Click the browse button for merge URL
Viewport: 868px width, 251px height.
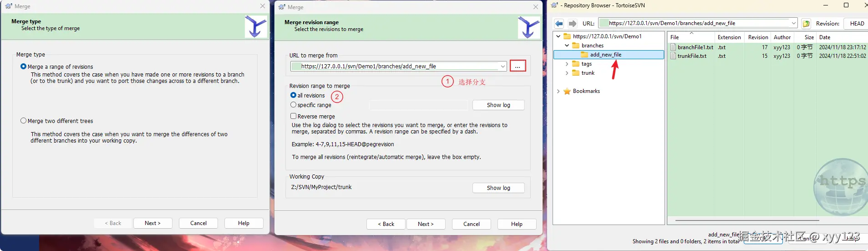(518, 66)
